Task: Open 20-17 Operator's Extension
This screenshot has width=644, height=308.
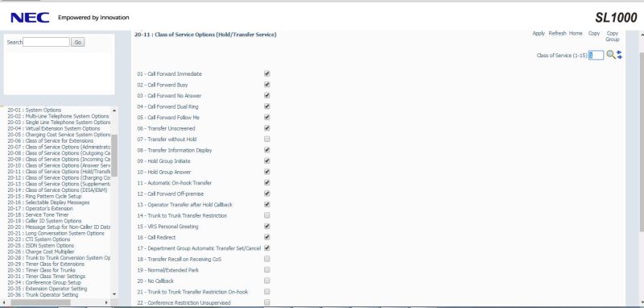Action: [x=40, y=209]
